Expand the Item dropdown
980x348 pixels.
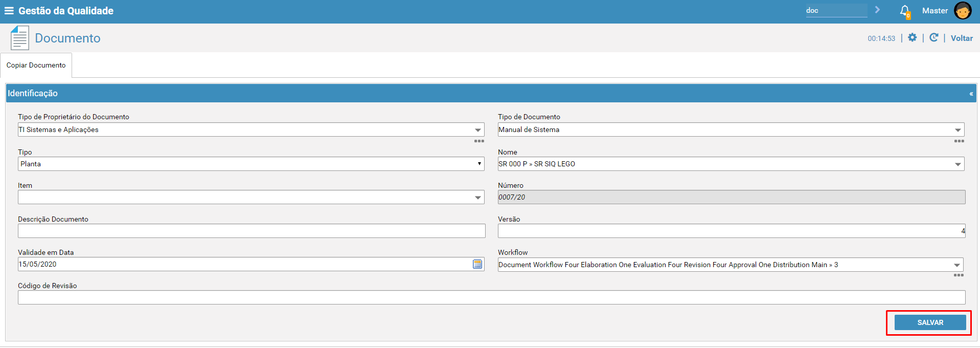click(478, 198)
